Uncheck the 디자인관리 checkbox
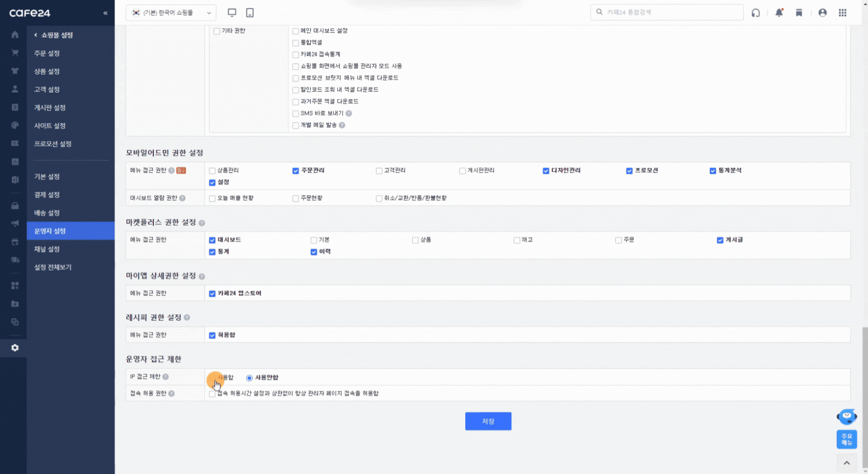 pos(546,171)
